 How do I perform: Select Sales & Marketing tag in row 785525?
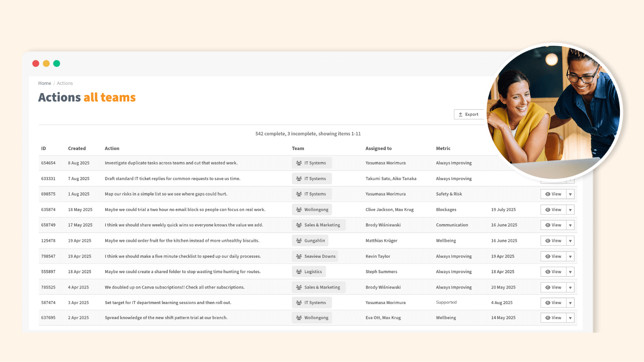pyautogui.click(x=319, y=287)
